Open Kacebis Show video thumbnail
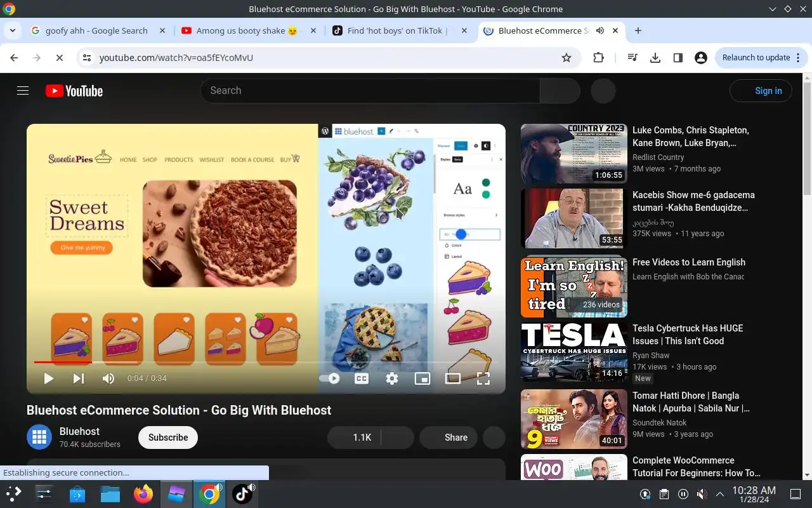 (574, 218)
